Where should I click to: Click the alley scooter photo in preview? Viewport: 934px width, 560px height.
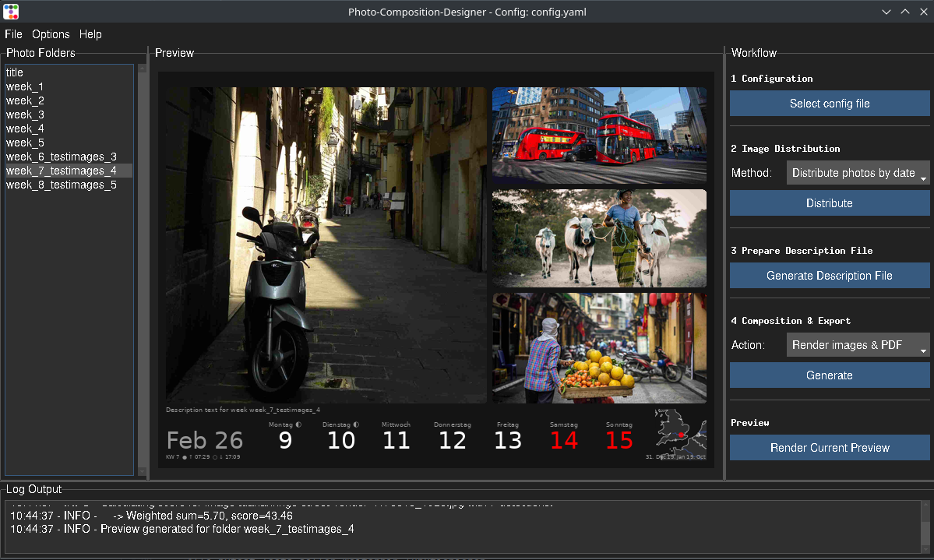[326, 245]
